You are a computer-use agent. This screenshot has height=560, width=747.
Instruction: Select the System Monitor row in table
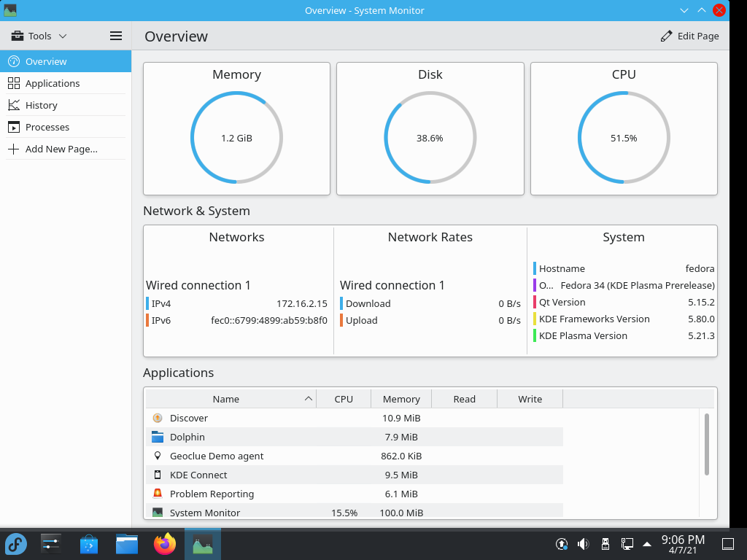(x=354, y=512)
